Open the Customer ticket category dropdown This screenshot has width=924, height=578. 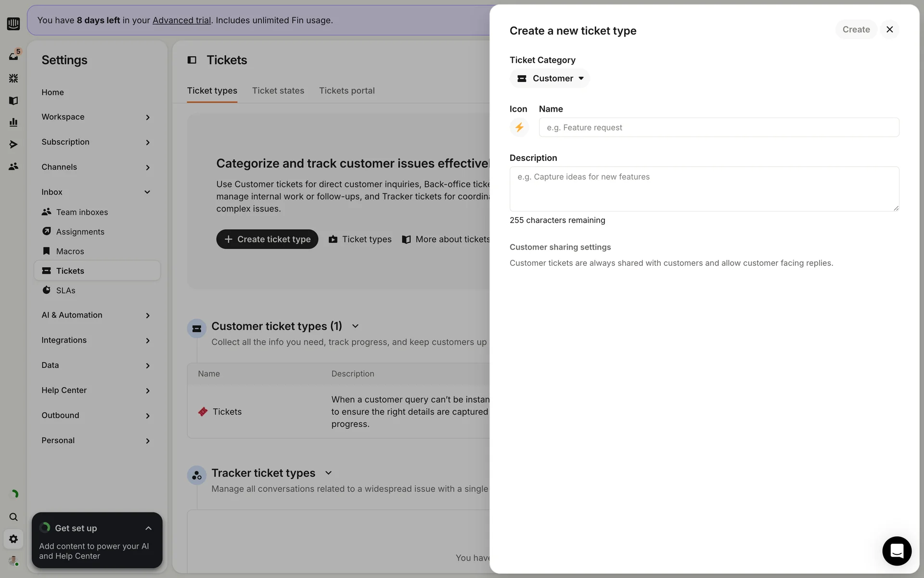550,79
